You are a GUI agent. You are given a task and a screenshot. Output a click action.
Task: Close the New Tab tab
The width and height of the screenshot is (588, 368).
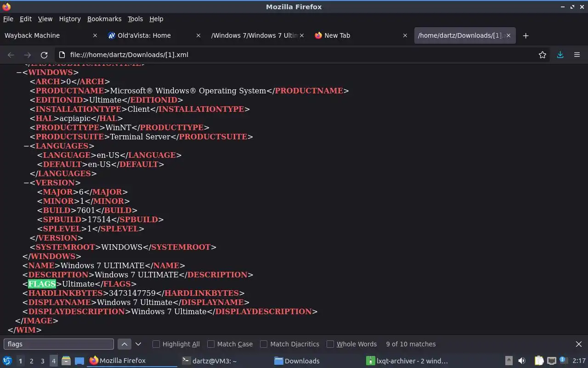[405, 35]
